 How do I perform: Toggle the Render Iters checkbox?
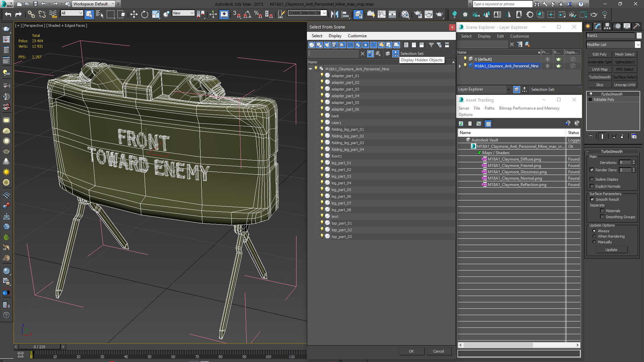click(592, 170)
